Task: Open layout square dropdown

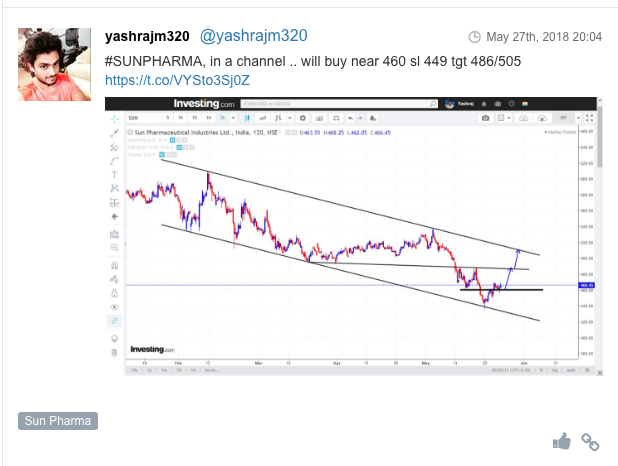Action: 504,118
